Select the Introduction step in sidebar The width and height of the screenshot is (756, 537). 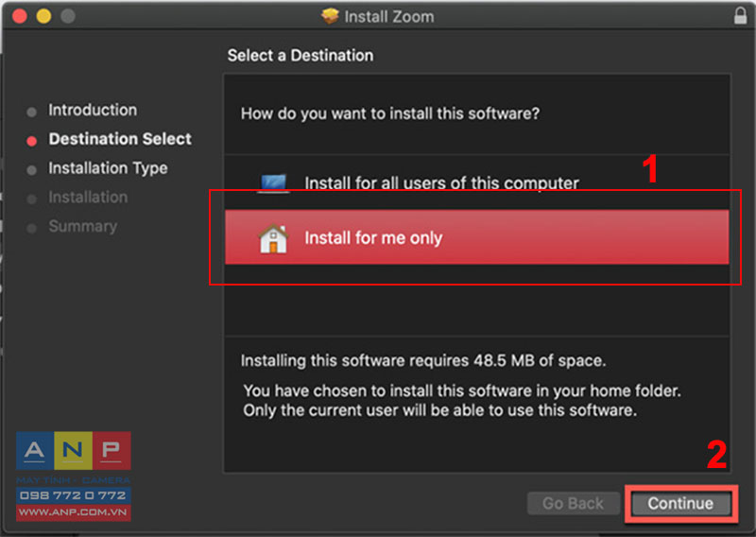click(x=93, y=110)
